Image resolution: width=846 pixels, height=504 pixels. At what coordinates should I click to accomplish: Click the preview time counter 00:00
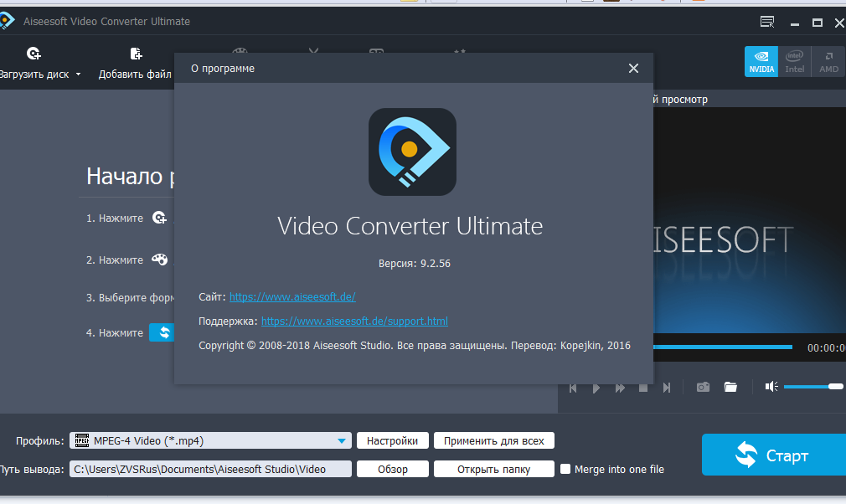tap(826, 348)
